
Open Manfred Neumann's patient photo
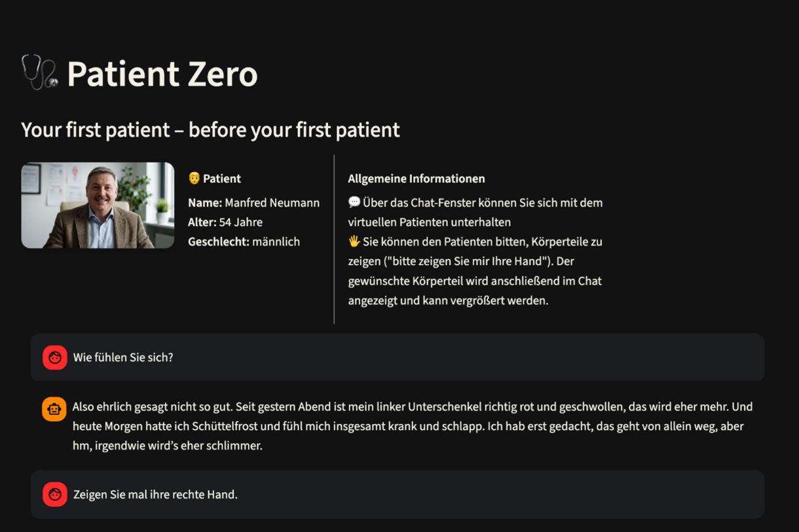(98, 205)
